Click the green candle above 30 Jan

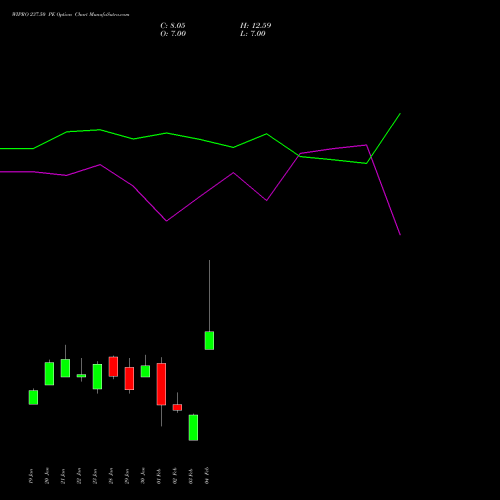point(145,371)
